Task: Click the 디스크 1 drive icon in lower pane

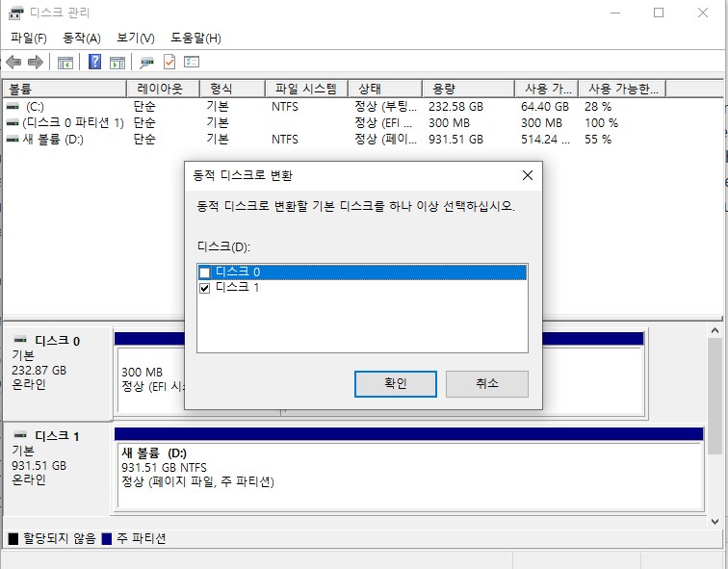Action: (x=20, y=435)
